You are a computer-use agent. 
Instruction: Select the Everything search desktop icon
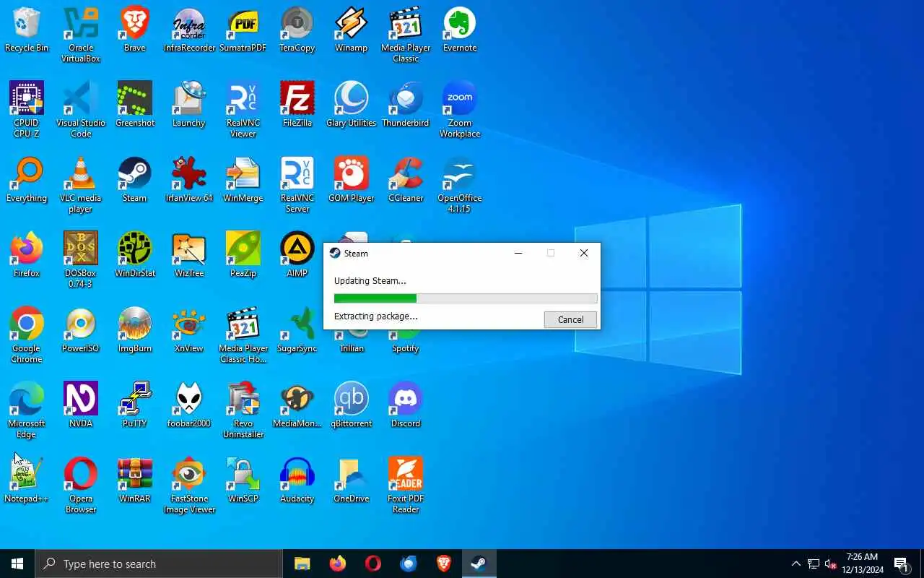pyautogui.click(x=27, y=180)
